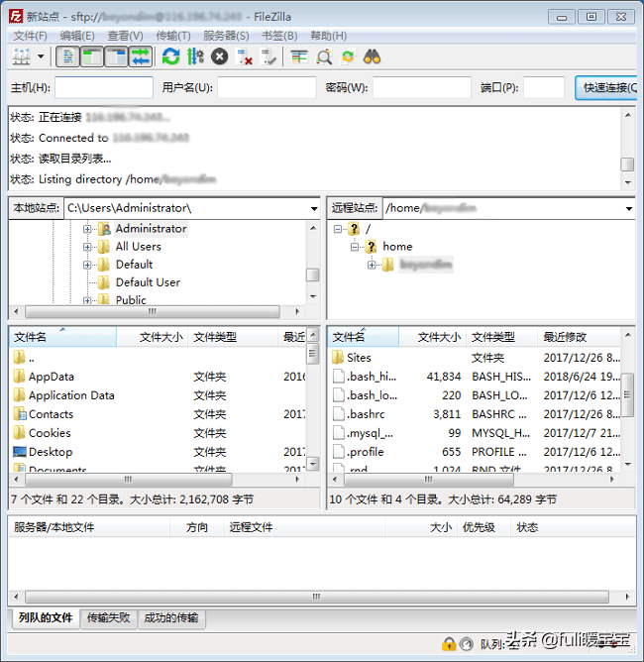Screen dimensions: 644x662
Task: Toggle the remote directory tree display
Action: (x=116, y=56)
